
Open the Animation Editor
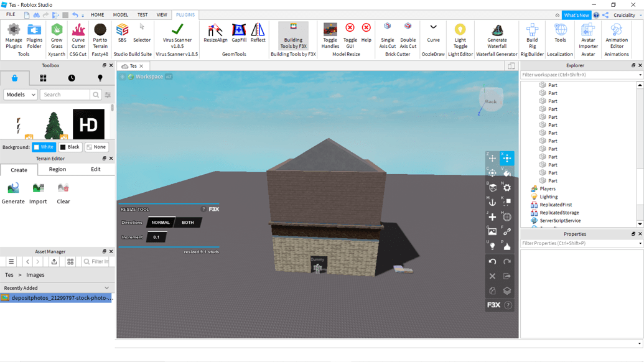[617, 36]
